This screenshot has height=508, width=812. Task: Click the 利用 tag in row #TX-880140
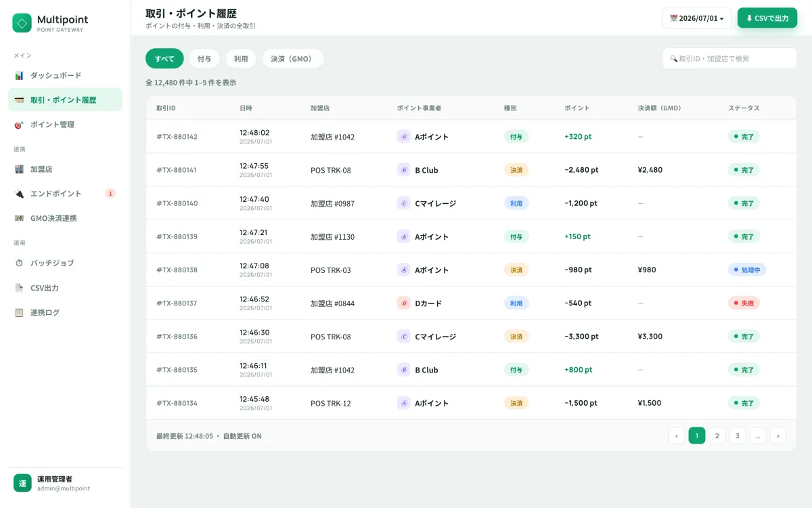point(516,203)
